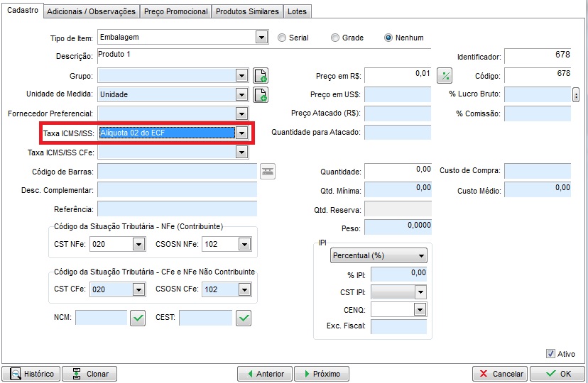The height and width of the screenshot is (383, 588).
Task: Switch to the Preço Promocional tab
Action: (175, 11)
